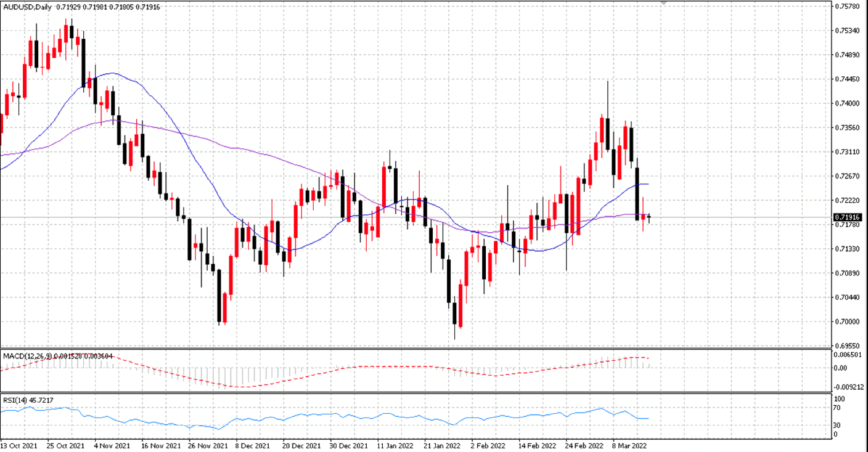Click price scale value 0.75780
Viewport: 868px width, 452px height.
click(848, 6)
